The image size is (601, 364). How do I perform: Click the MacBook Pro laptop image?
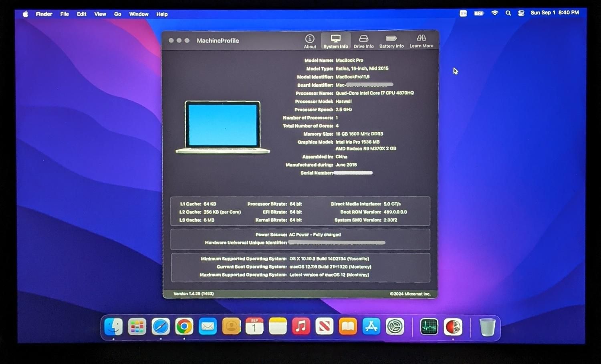pos(223,127)
